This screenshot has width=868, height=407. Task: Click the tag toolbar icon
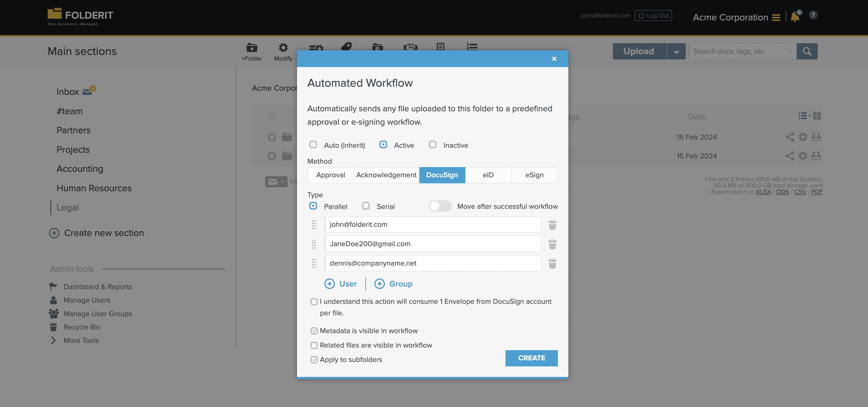click(346, 47)
